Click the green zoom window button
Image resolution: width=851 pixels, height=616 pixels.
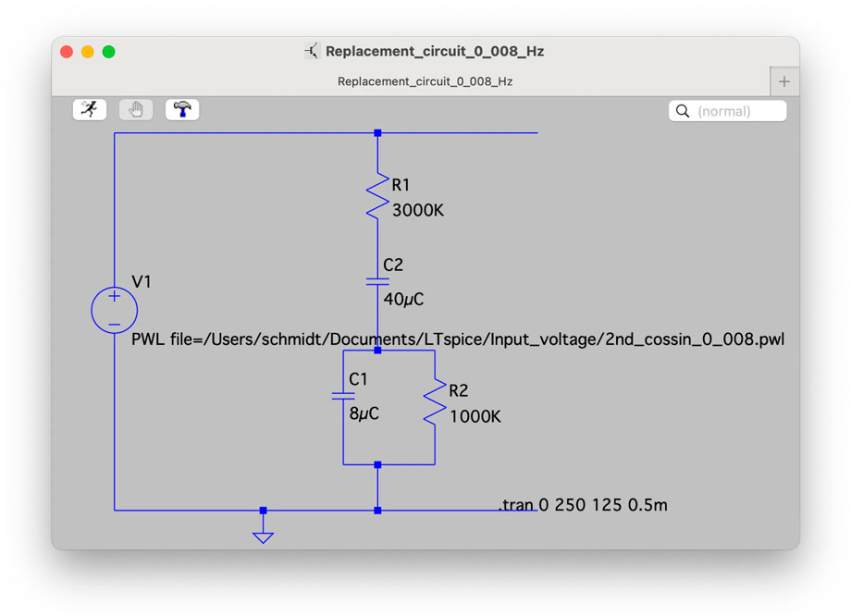[x=108, y=52]
